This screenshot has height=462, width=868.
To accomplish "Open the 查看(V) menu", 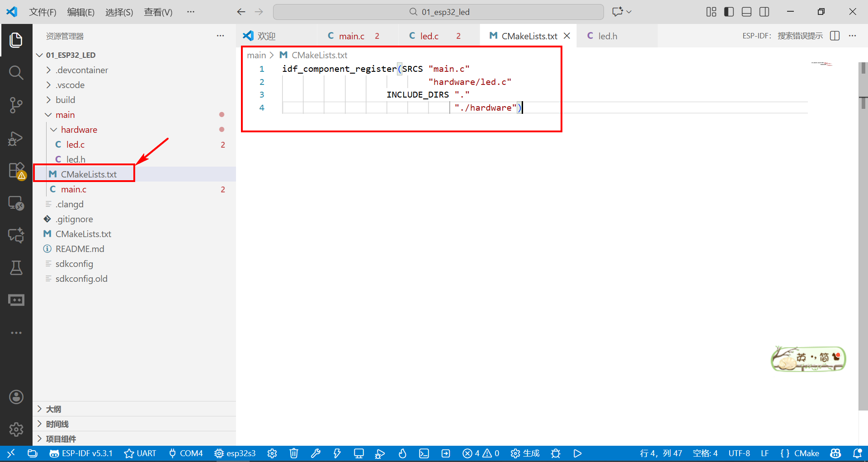I will (x=158, y=12).
